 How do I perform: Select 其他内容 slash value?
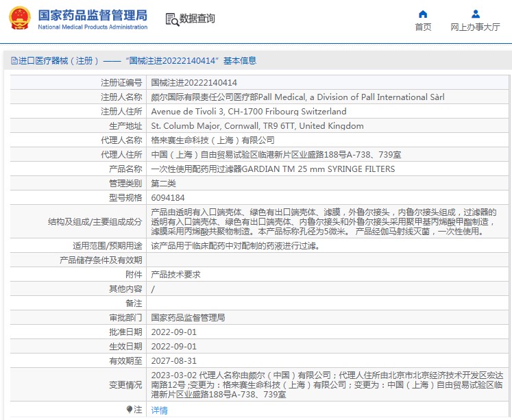(153, 289)
